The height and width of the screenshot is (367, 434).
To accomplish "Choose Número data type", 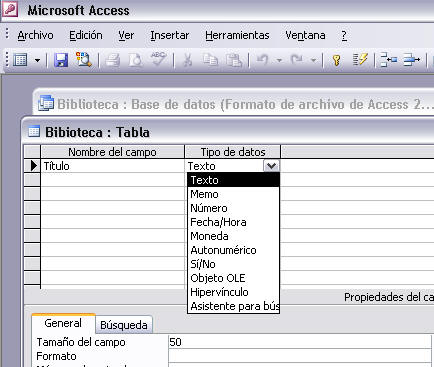I will click(x=233, y=208).
